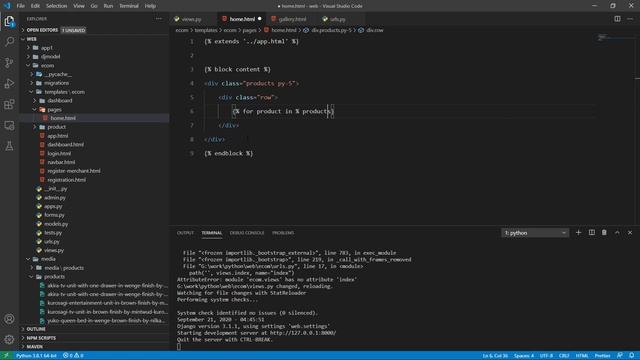
Task: Click the VS Code logo in title bar
Action: [x=7, y=6]
